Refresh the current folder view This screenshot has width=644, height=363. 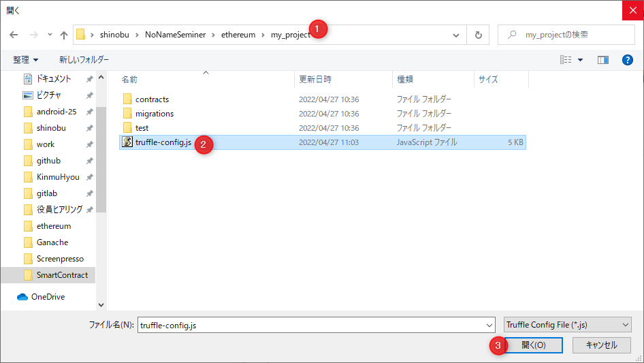click(x=478, y=35)
